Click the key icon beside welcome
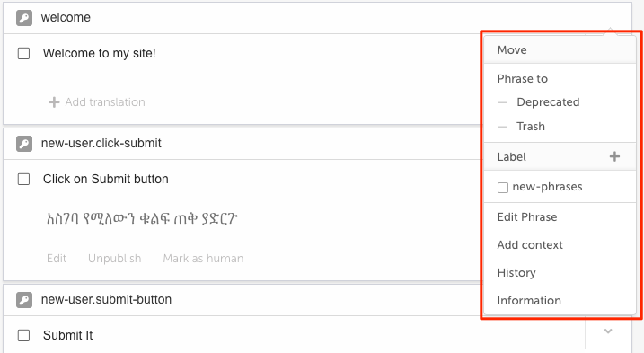 (x=24, y=18)
